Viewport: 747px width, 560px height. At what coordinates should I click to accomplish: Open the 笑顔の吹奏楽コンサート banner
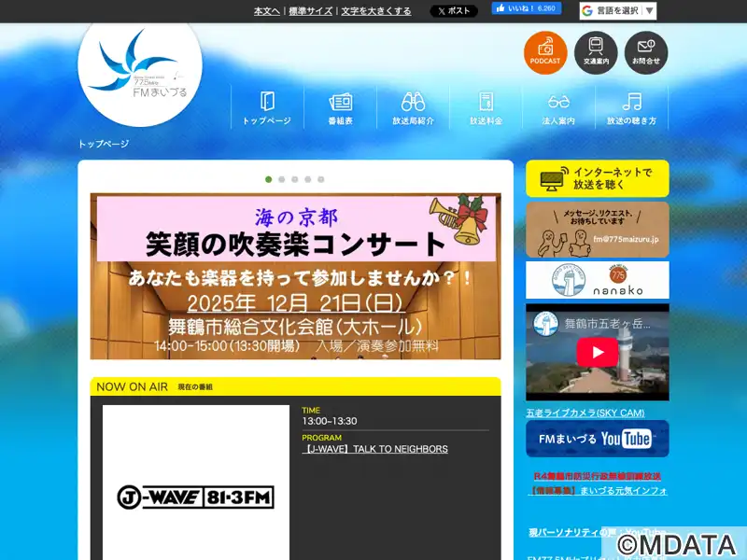[x=295, y=276]
